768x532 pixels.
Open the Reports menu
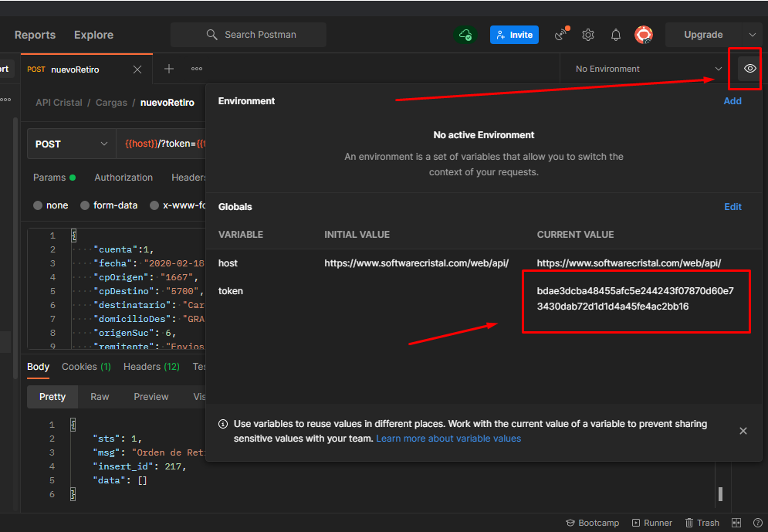35,35
